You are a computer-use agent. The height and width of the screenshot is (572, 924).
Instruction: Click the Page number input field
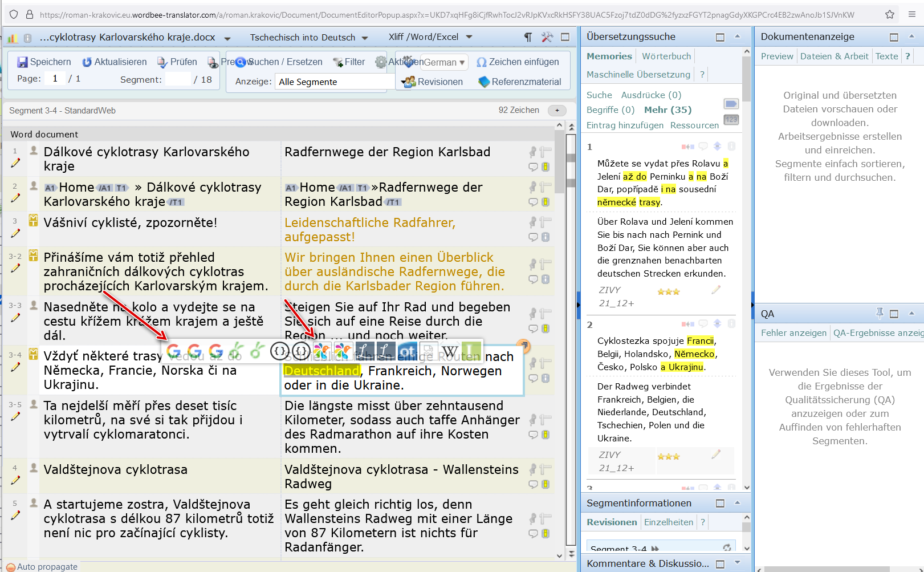[x=55, y=79]
